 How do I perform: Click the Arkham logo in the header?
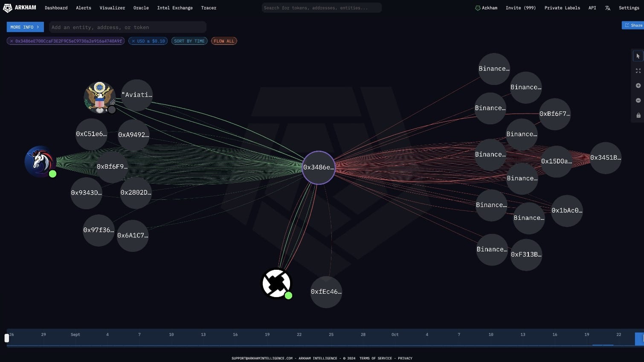[20, 8]
